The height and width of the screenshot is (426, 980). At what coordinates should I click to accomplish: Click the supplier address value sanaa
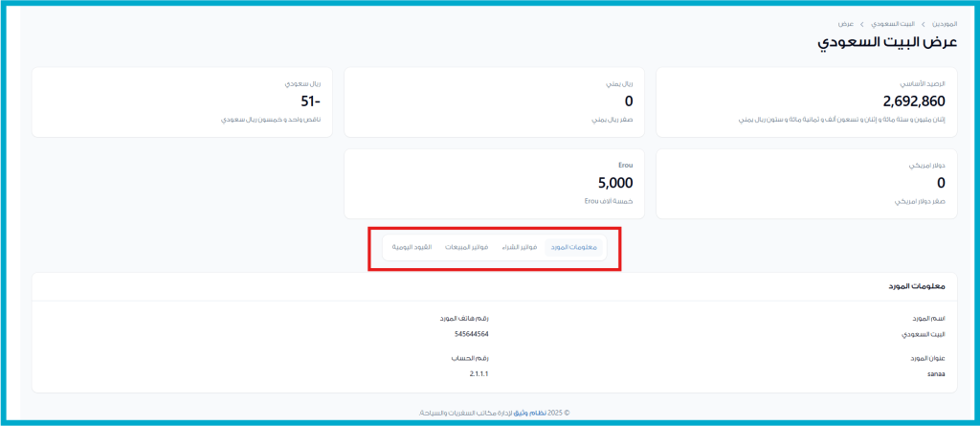coord(936,373)
